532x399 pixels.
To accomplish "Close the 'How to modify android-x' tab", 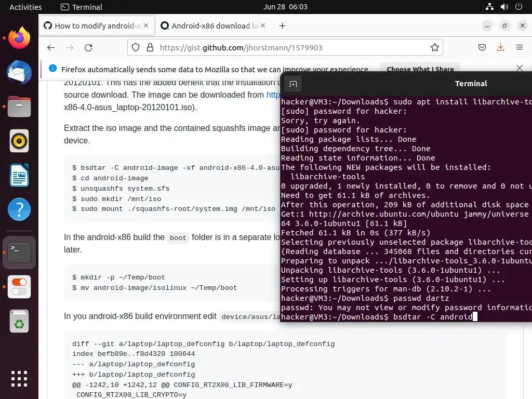I will 146,26.
